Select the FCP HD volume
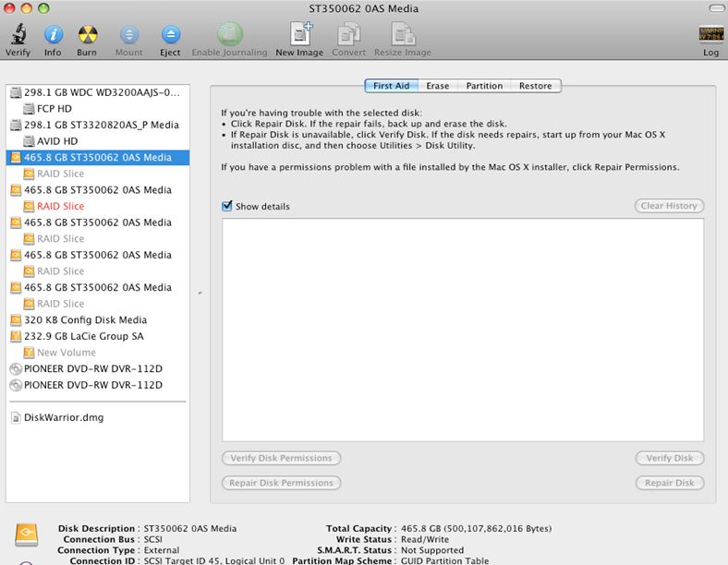The width and height of the screenshot is (728, 565). point(98,109)
